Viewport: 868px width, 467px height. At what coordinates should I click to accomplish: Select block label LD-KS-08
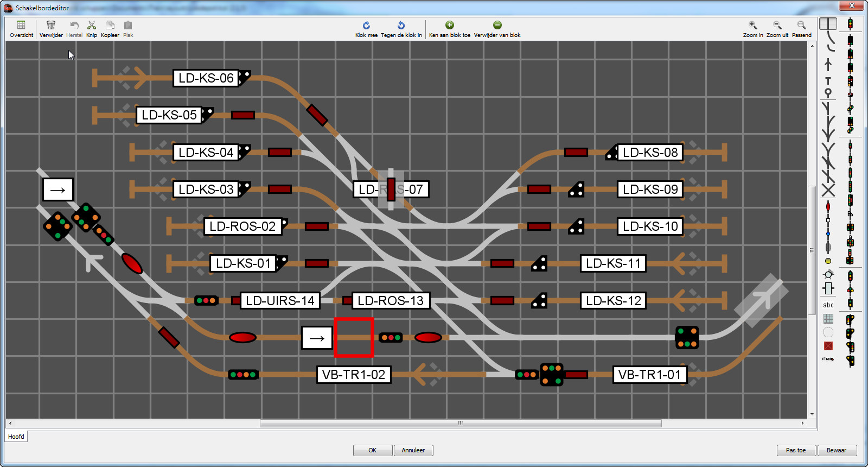click(650, 153)
